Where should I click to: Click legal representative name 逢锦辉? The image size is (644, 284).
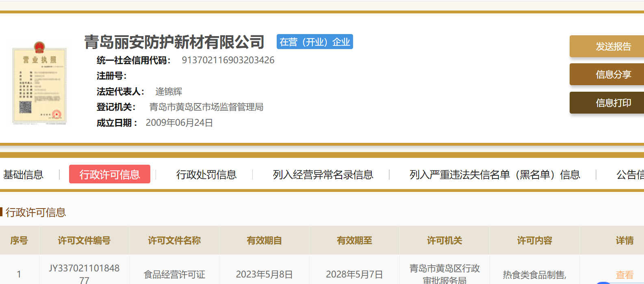[169, 91]
